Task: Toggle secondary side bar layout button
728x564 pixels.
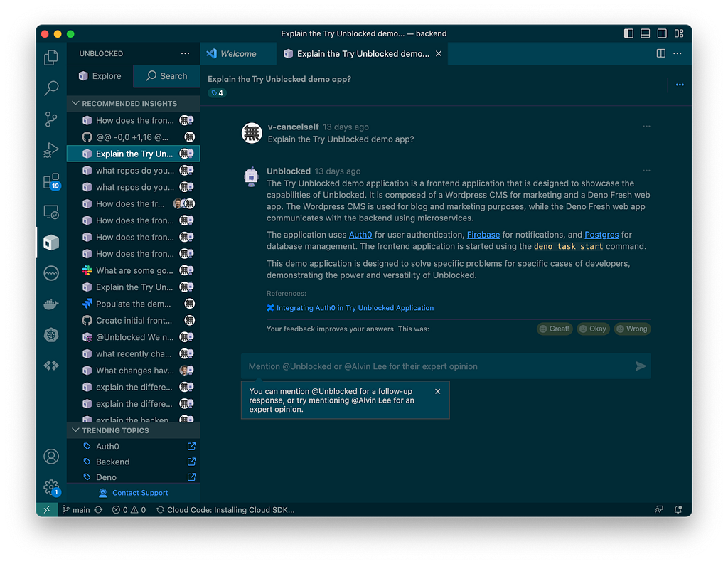Action: click(662, 33)
